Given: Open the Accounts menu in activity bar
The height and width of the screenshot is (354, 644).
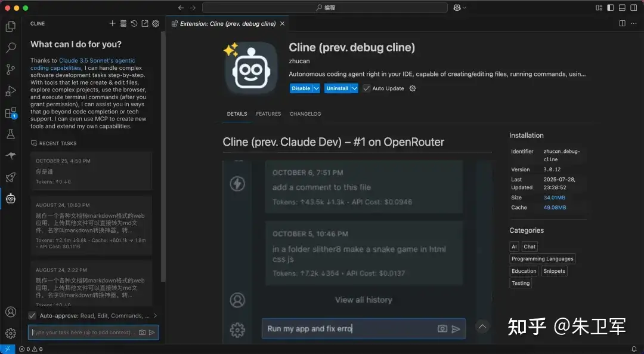Looking at the screenshot, I should click(x=11, y=312).
